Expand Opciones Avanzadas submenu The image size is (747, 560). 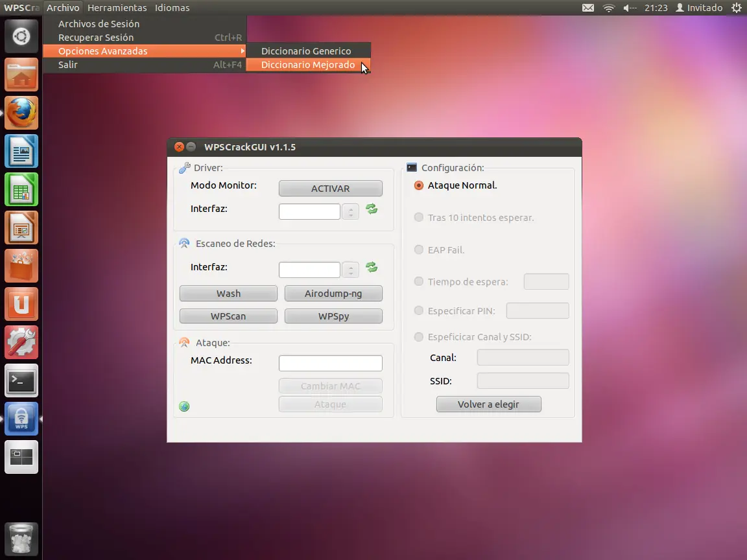[145, 51]
